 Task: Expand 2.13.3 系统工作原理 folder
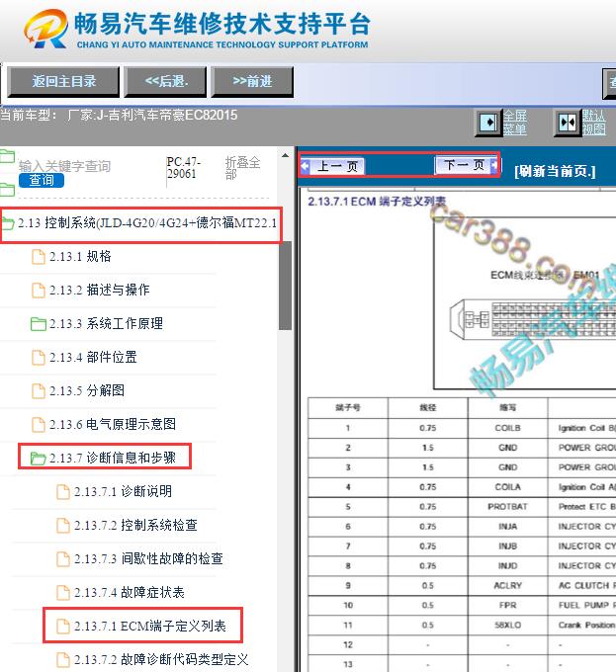tap(106, 323)
